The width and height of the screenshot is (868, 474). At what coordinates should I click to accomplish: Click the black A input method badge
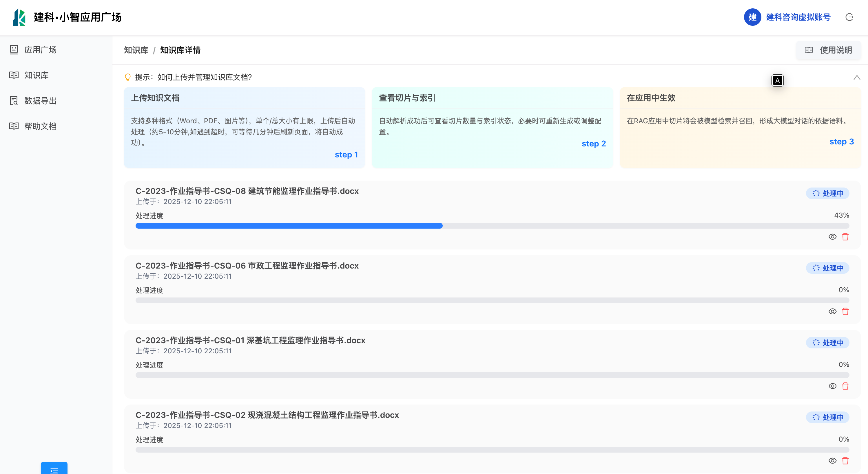[x=777, y=80]
